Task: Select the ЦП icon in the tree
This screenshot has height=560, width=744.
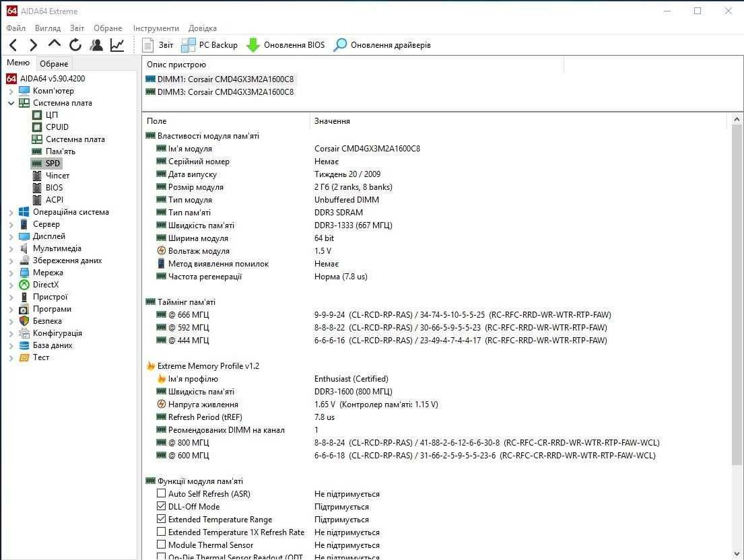Action: point(37,114)
